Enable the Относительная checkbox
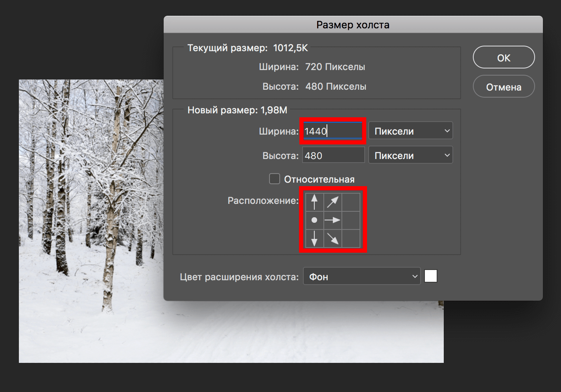The image size is (561, 392). click(x=275, y=179)
